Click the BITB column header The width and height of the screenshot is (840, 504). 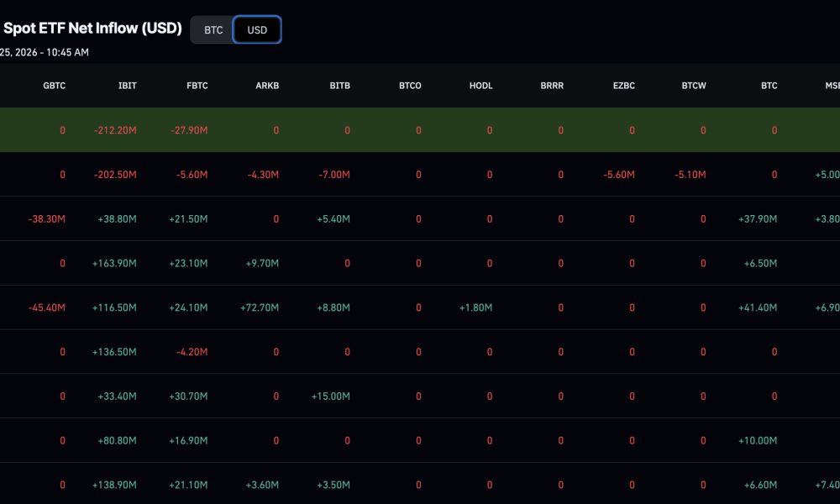pos(339,86)
